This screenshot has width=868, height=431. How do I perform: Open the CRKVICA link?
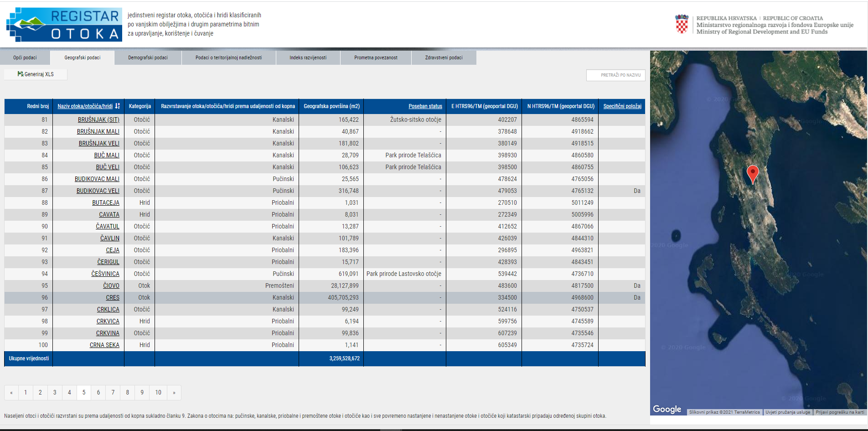coord(108,321)
